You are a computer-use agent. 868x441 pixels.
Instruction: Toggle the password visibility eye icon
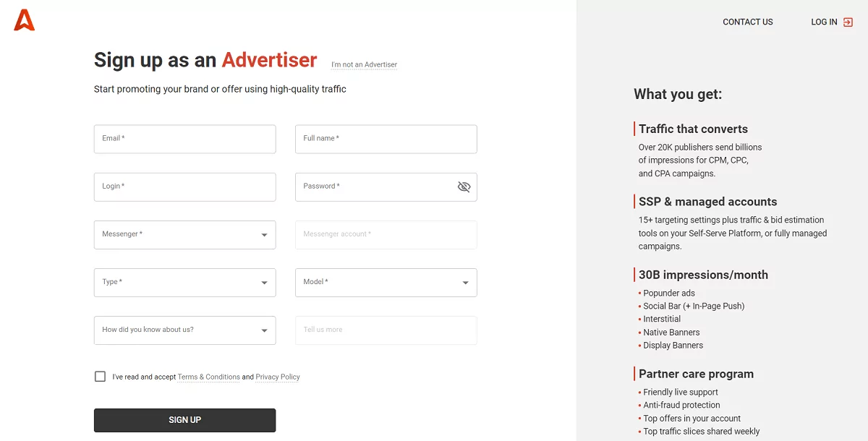pos(464,187)
